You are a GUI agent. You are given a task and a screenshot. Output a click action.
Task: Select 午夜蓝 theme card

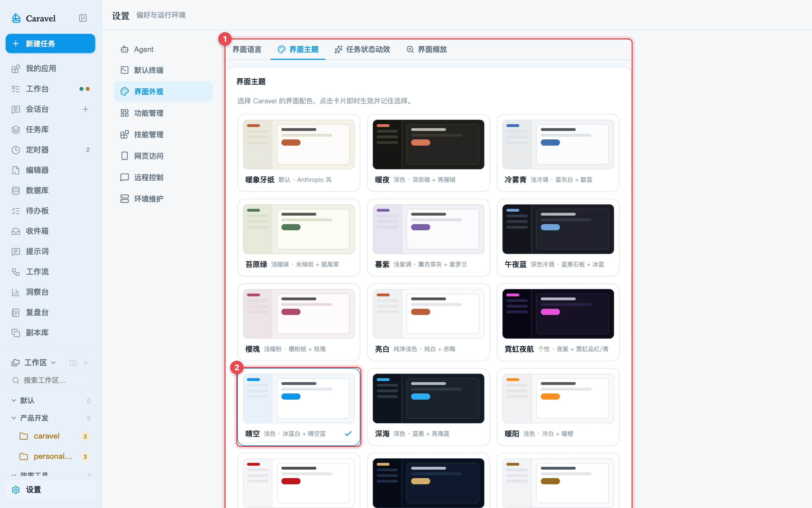[558, 238]
